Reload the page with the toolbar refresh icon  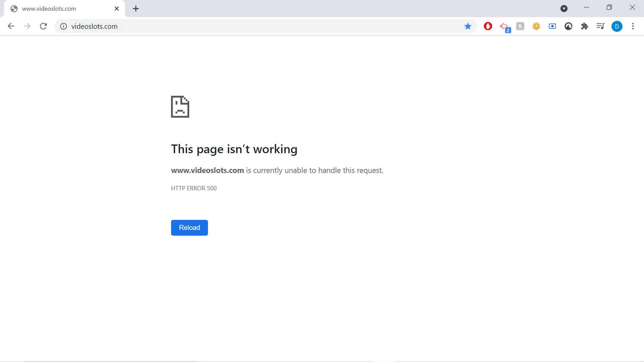pyautogui.click(x=43, y=26)
